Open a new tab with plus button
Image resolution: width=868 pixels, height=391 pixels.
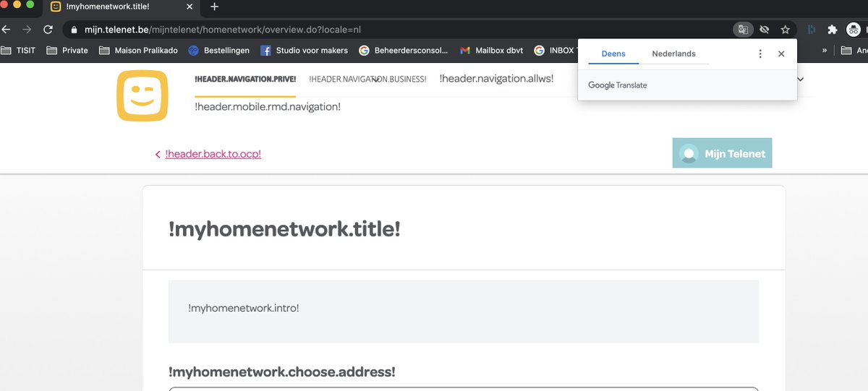pos(214,7)
